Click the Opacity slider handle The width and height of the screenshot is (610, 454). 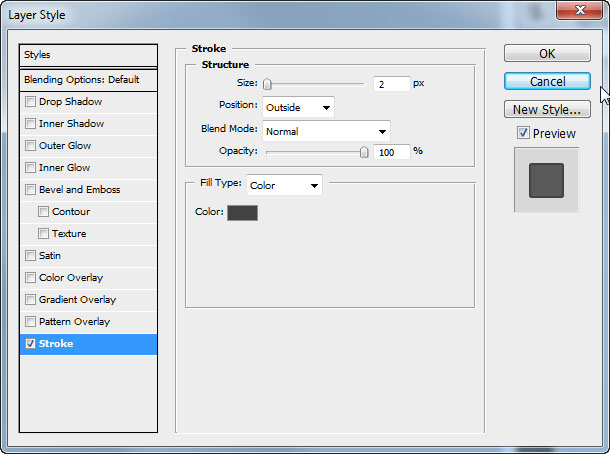(x=364, y=152)
